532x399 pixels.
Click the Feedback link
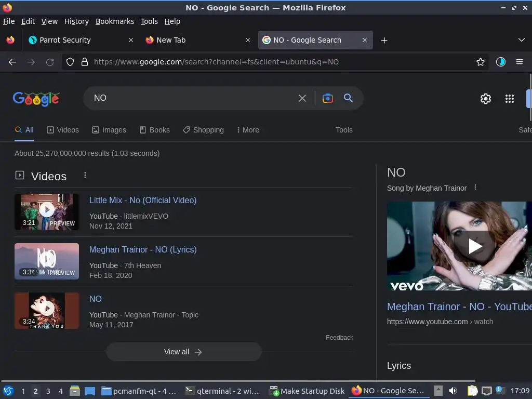339,338
